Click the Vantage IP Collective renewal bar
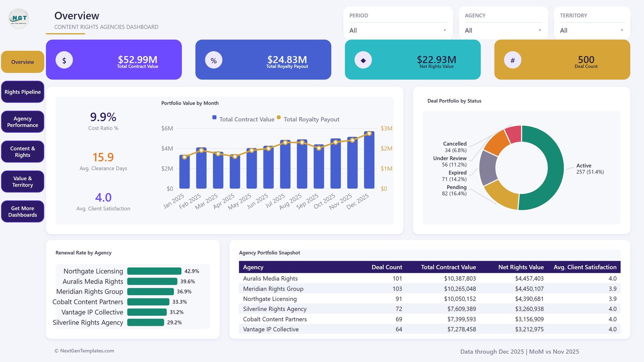The height and width of the screenshot is (362, 644). [x=147, y=312]
